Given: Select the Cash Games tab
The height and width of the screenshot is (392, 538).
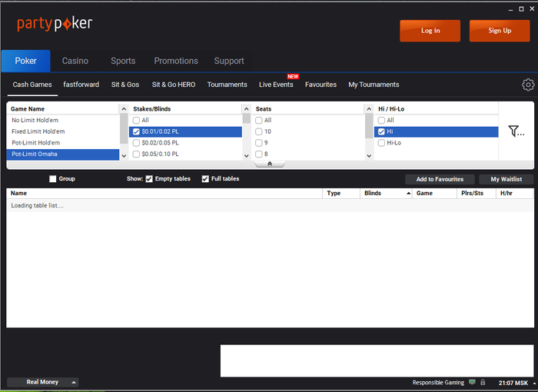Looking at the screenshot, I should [32, 85].
